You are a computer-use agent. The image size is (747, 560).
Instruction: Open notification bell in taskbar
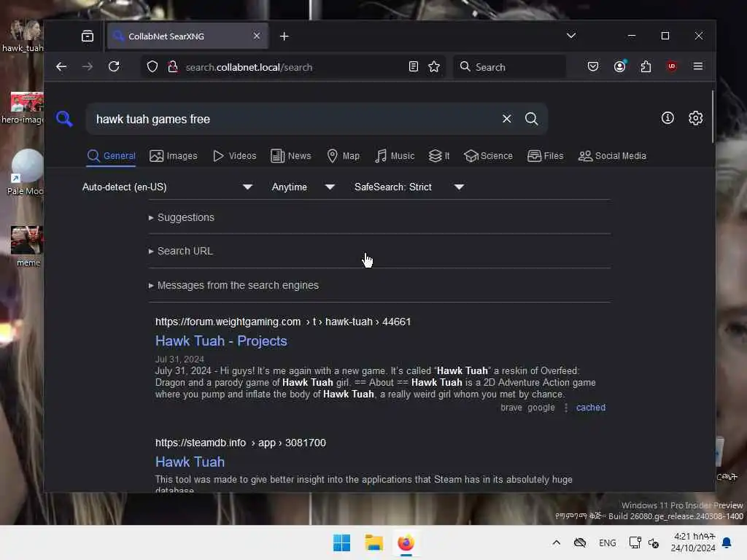pos(727,542)
